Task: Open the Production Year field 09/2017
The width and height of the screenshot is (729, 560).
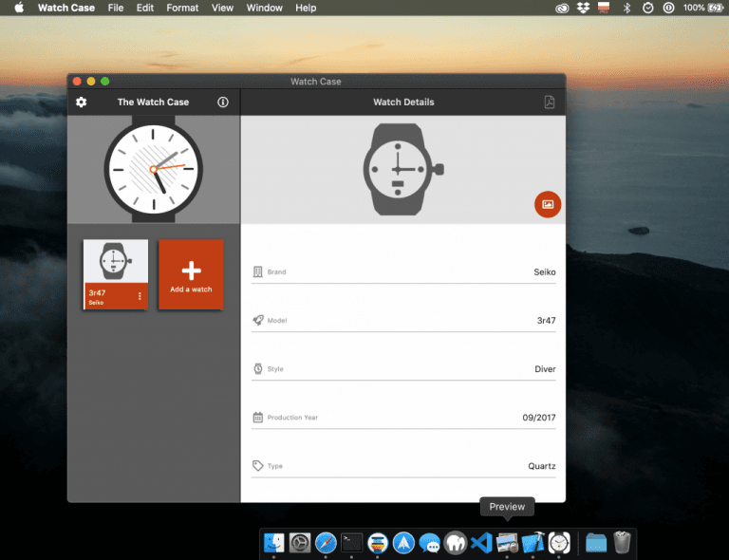Action: click(x=403, y=418)
